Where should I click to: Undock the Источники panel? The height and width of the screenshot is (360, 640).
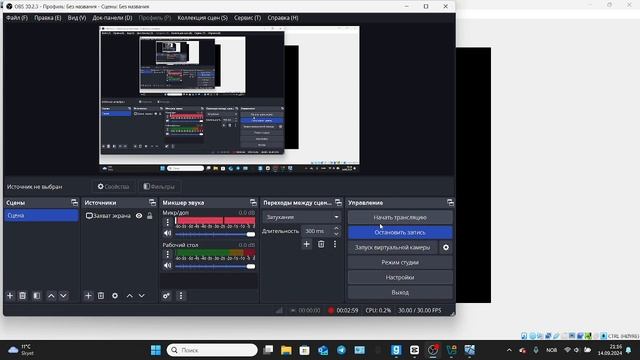pyautogui.click(x=152, y=202)
